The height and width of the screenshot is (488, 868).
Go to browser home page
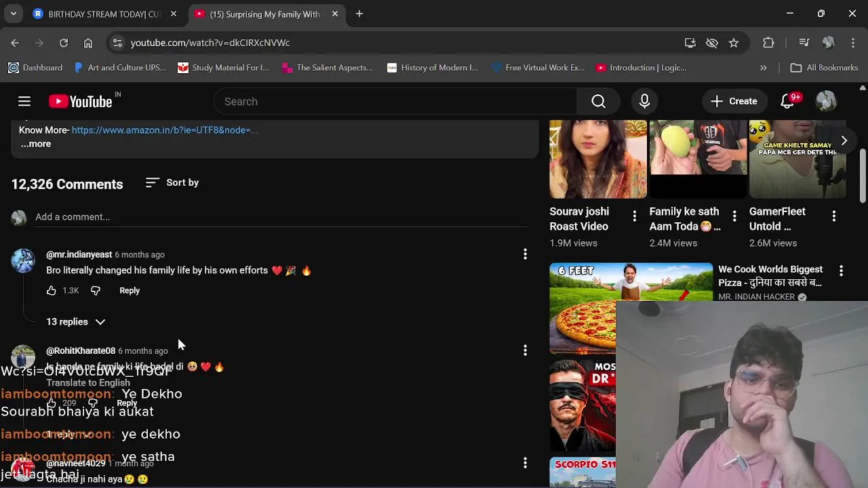click(88, 43)
